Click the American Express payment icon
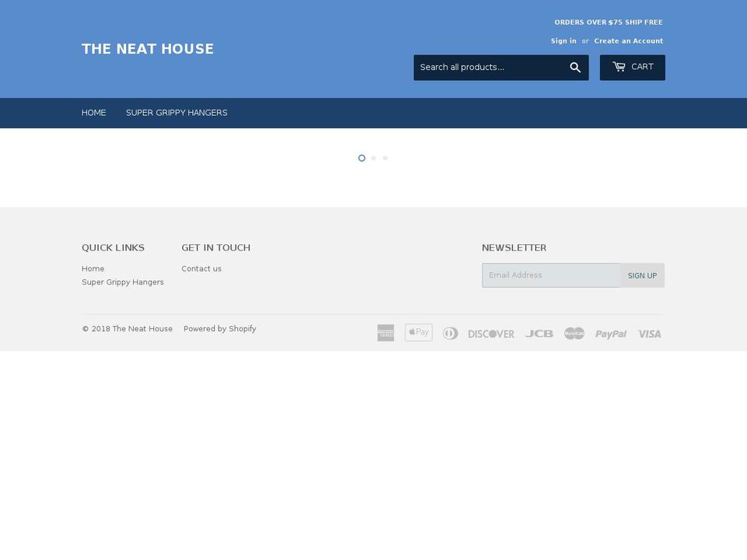Image resolution: width=747 pixels, height=560 pixels. tap(385, 333)
